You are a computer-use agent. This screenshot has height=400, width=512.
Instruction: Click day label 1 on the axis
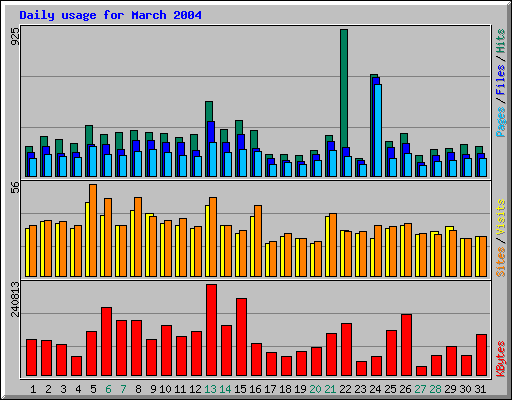point(33,389)
